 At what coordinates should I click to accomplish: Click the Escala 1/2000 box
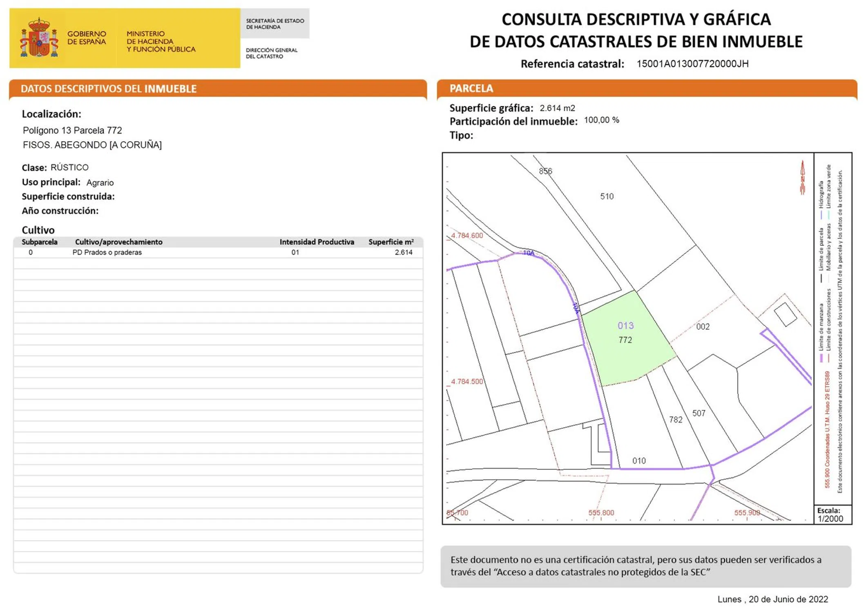tap(832, 515)
